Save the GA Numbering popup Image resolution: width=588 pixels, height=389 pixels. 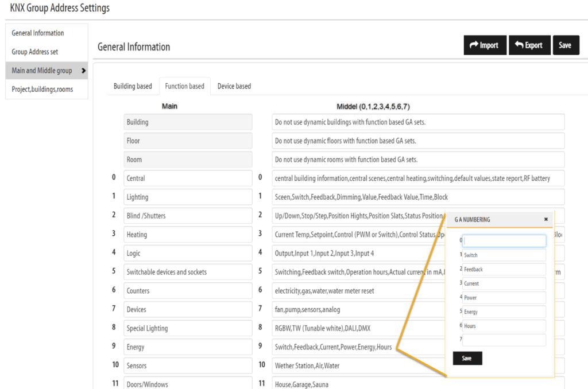click(467, 359)
